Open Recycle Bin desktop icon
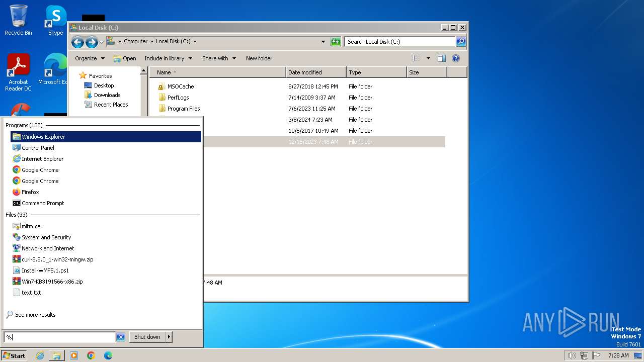The height and width of the screenshot is (362, 644). [18, 20]
